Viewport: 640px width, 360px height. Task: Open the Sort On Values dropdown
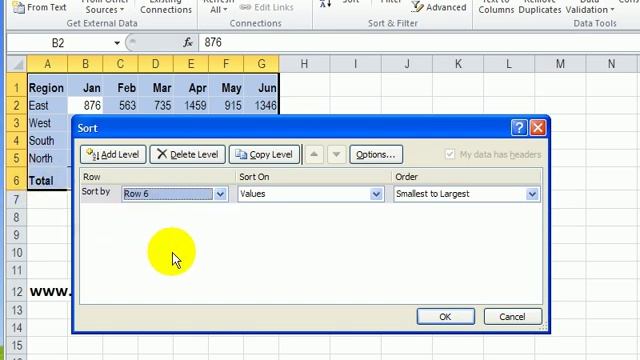[x=376, y=194]
